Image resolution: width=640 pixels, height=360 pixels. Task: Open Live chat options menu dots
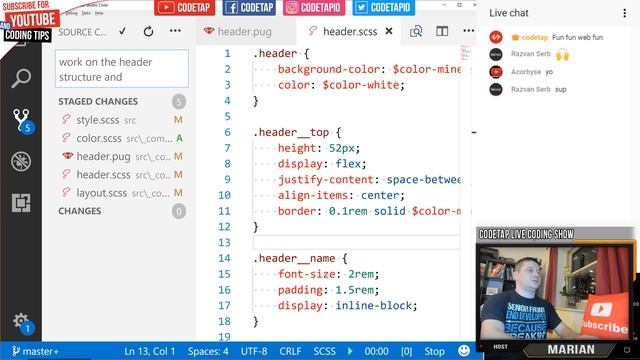[624, 13]
